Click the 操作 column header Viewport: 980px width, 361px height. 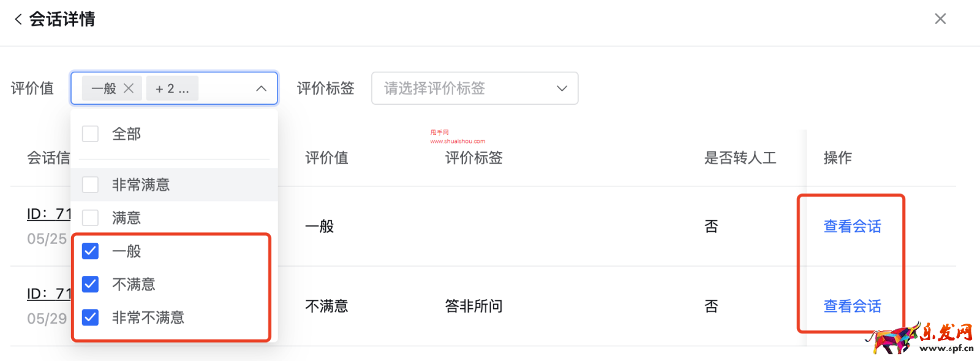pyautogui.click(x=837, y=158)
